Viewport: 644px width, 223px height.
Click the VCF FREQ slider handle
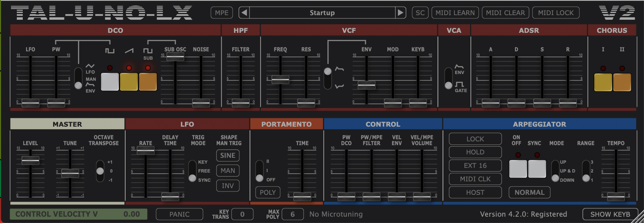[280, 79]
